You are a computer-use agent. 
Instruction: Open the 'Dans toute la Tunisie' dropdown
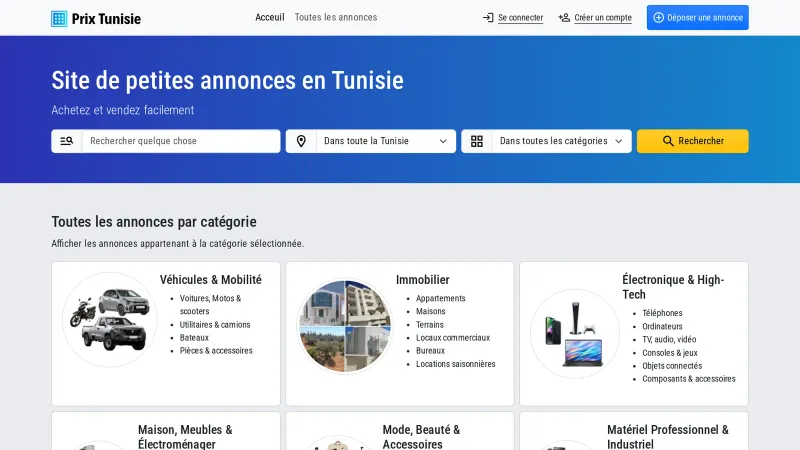[x=385, y=141]
